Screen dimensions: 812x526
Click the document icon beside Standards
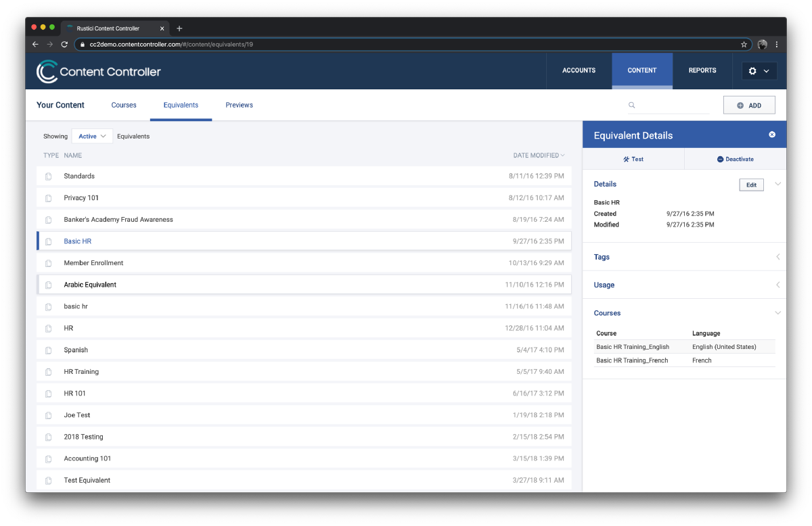49,176
